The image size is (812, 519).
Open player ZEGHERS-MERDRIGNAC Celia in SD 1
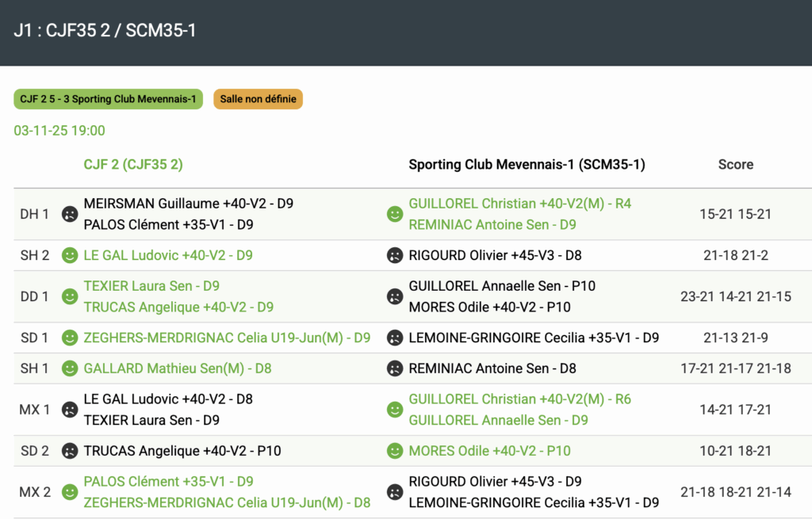pos(227,338)
